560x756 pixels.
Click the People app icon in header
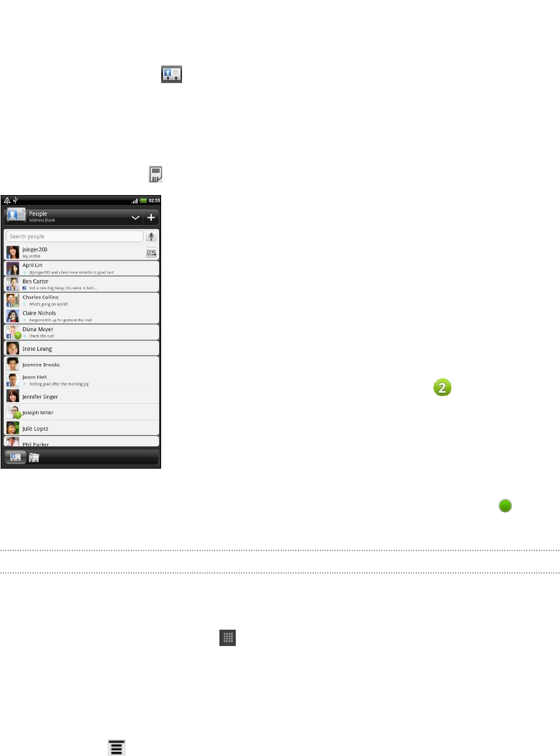click(x=16, y=215)
